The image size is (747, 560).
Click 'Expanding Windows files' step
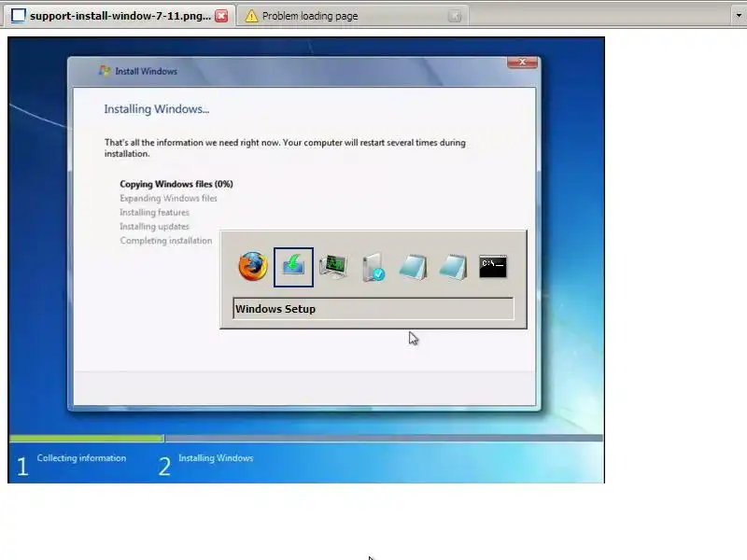point(168,198)
